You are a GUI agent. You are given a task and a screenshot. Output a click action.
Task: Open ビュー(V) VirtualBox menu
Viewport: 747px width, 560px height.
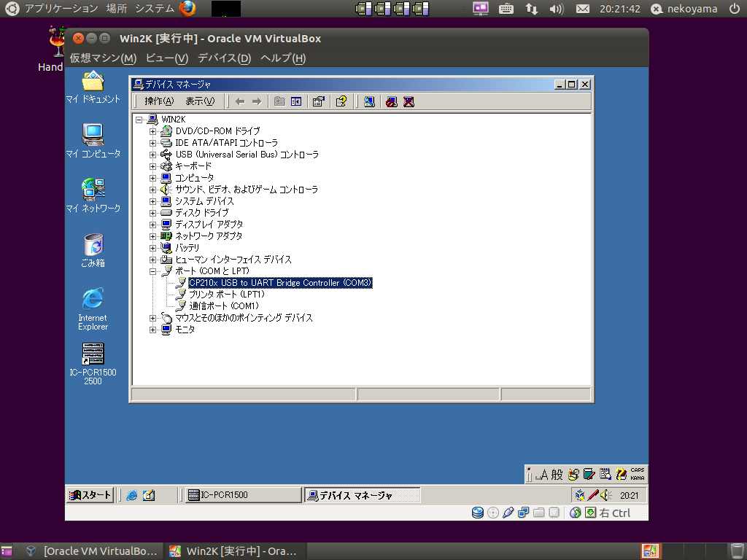click(167, 58)
